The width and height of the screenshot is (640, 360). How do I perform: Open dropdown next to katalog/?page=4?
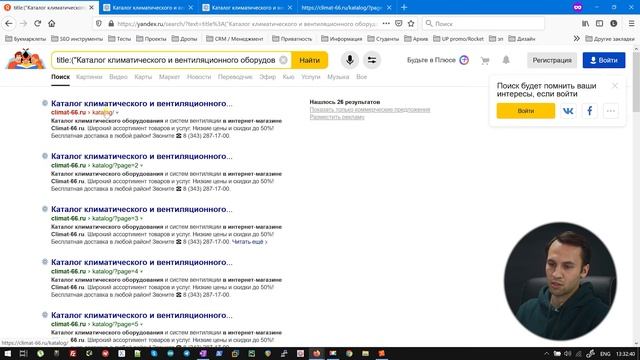142,272
